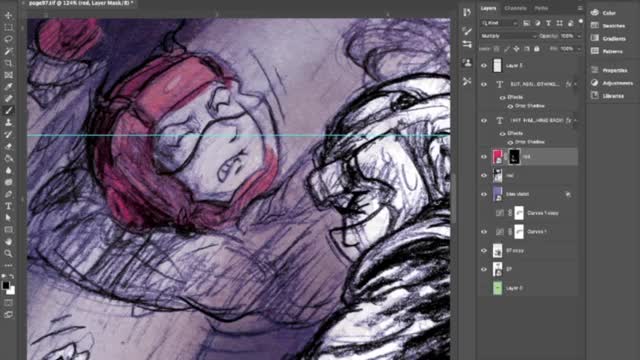Select the Layers tab
Image resolution: width=640 pixels, height=360 pixels.
click(x=488, y=8)
